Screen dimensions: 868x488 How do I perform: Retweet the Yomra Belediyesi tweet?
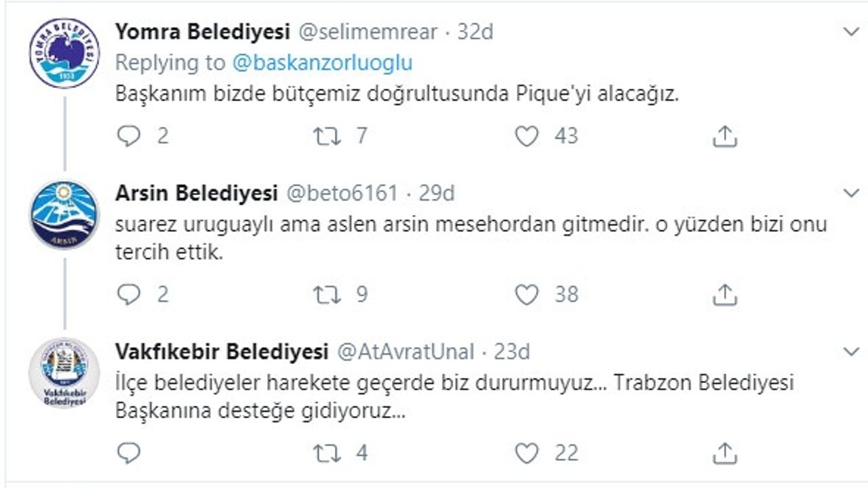[x=326, y=136]
